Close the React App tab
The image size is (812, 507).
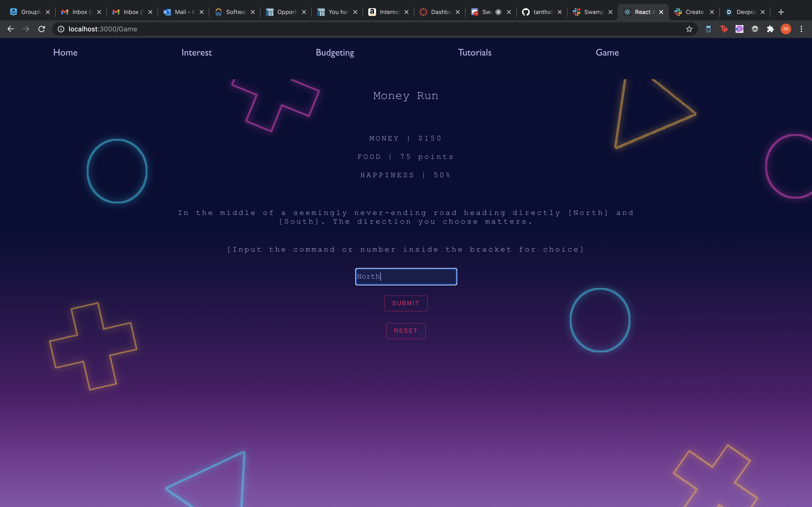[x=661, y=12]
